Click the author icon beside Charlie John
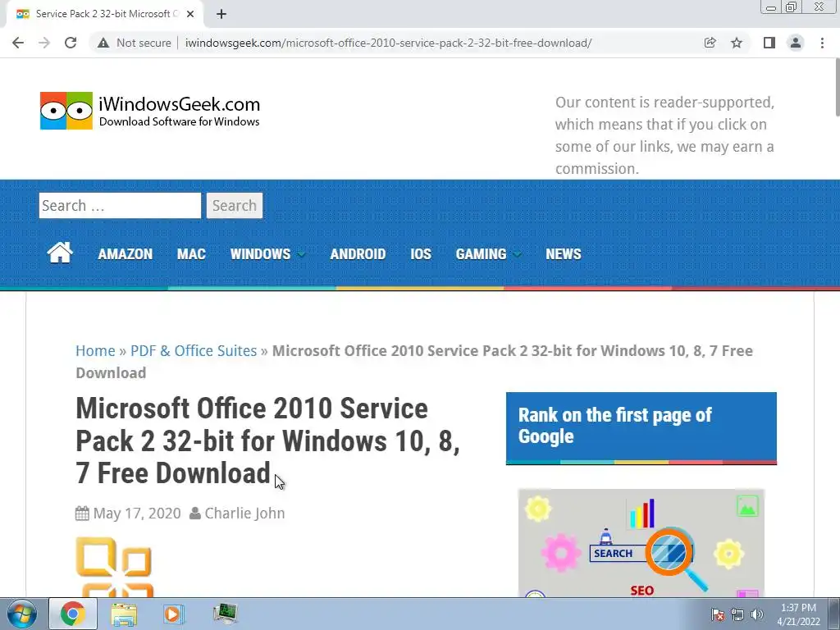The image size is (840, 630). [x=195, y=514]
